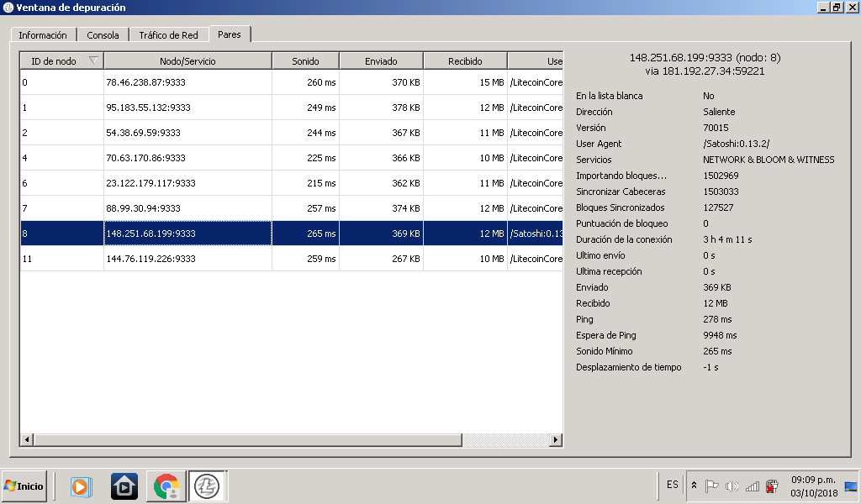The height and width of the screenshot is (504, 861).
Task: Open the Tráfico de Red tab
Action: pos(168,35)
